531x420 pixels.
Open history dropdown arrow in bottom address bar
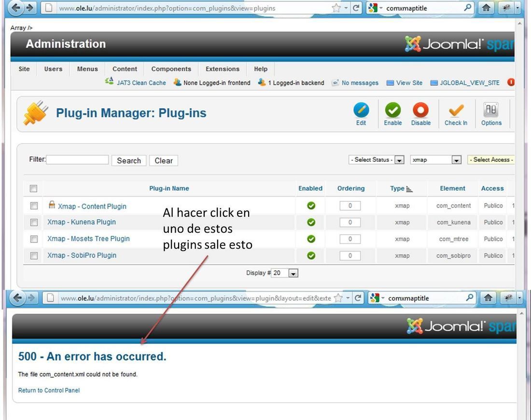tap(348, 298)
